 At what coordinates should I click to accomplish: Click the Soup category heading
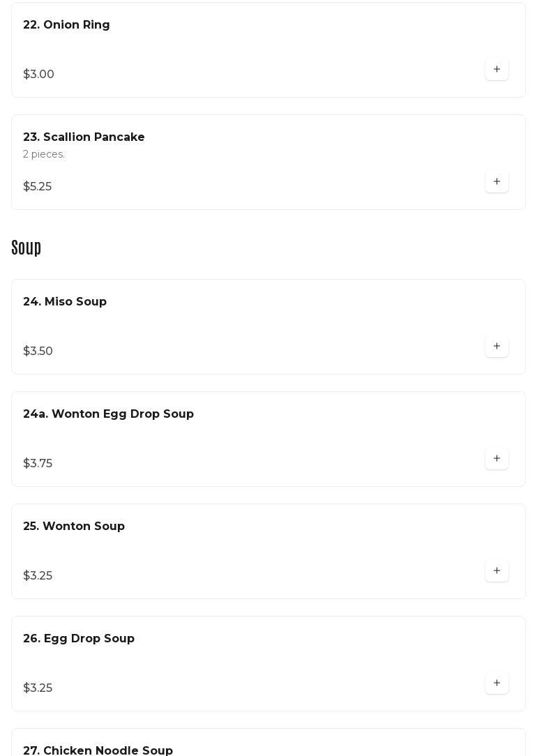tap(27, 248)
